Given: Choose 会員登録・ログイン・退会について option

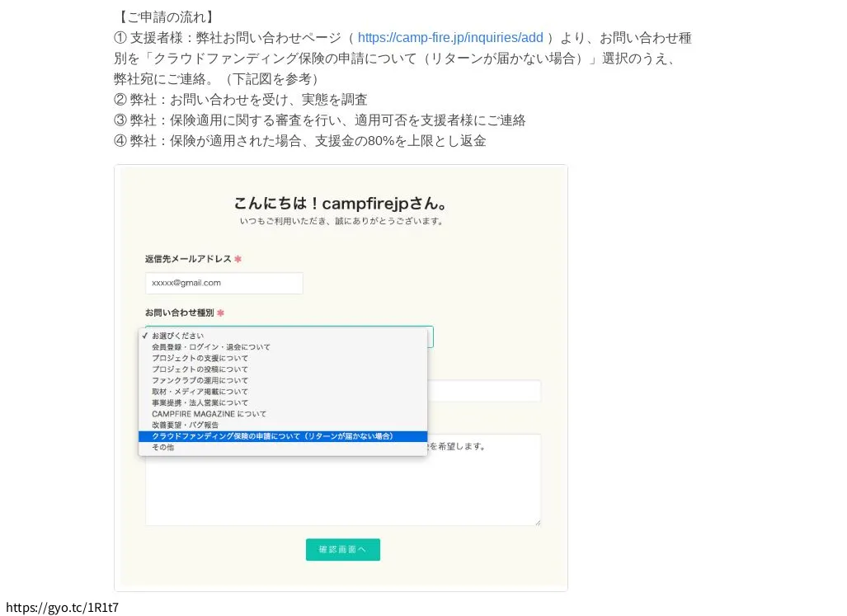Looking at the screenshot, I should pyautogui.click(x=210, y=347).
